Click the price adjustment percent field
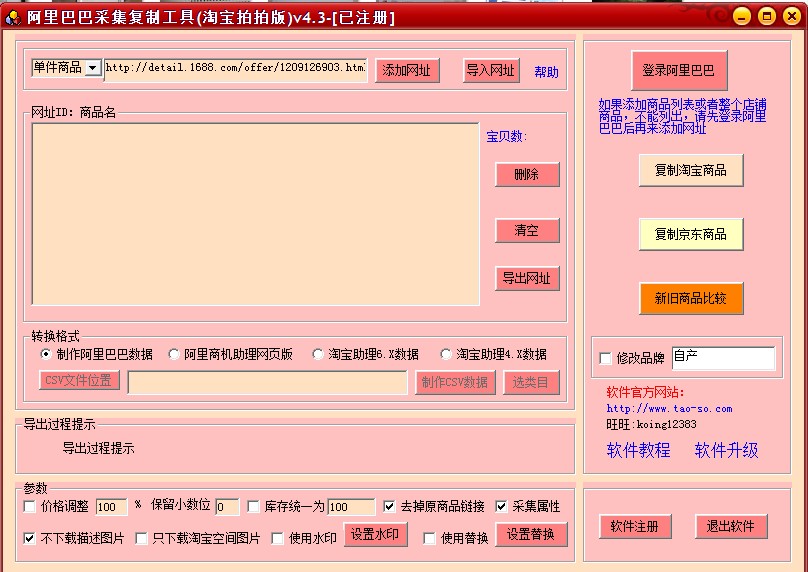Image resolution: width=808 pixels, height=572 pixels. [111, 507]
